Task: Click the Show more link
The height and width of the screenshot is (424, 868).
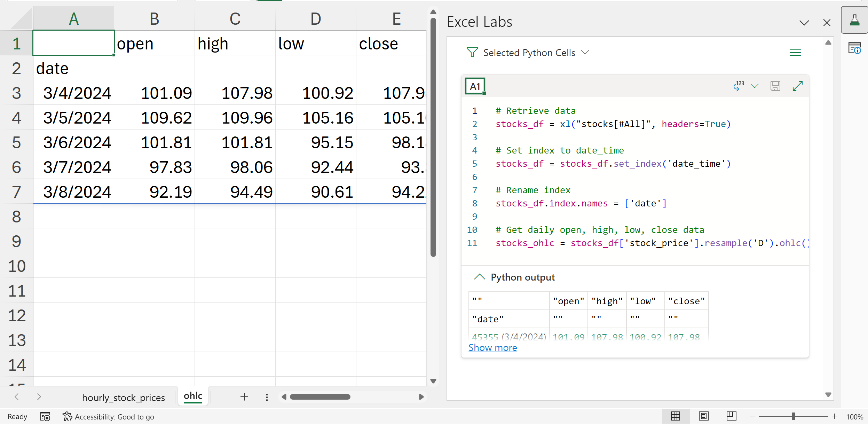Action: coord(492,347)
